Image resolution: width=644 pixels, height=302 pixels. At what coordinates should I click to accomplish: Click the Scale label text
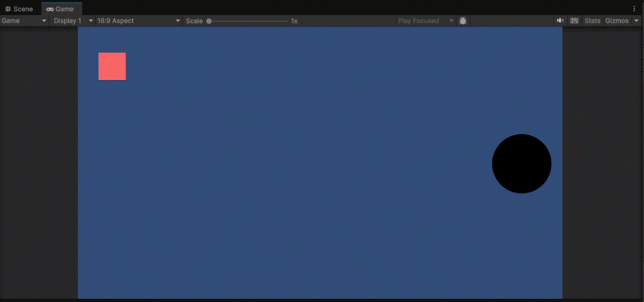point(194,21)
